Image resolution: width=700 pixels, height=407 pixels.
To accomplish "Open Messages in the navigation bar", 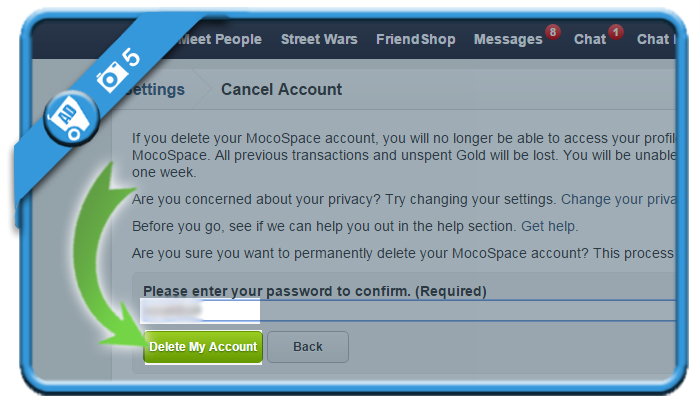I will point(508,39).
